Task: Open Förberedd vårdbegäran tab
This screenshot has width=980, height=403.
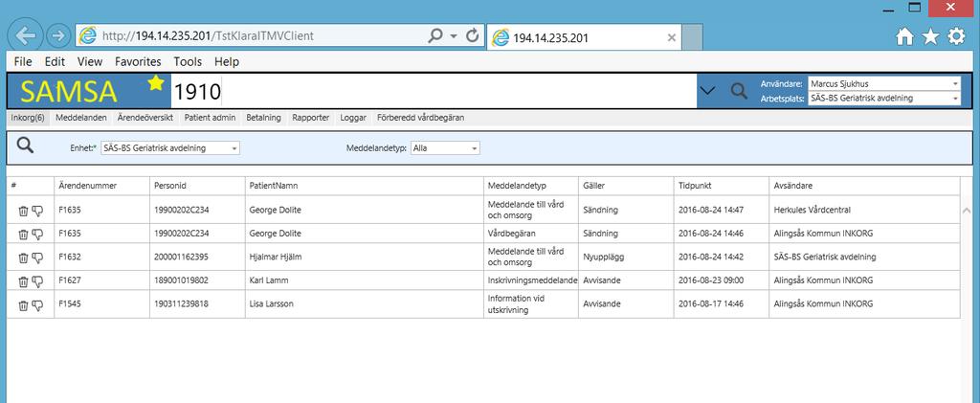Action: click(419, 118)
